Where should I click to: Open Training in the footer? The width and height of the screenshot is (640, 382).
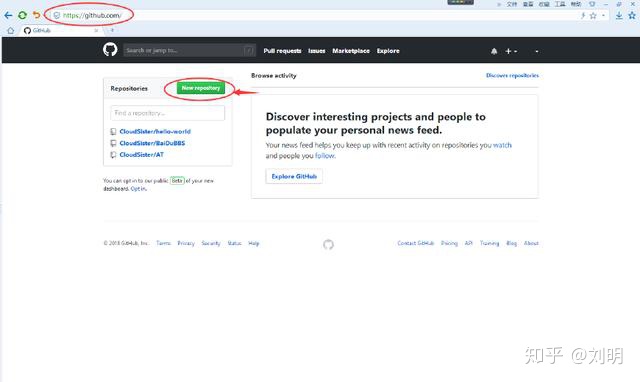[x=489, y=243]
